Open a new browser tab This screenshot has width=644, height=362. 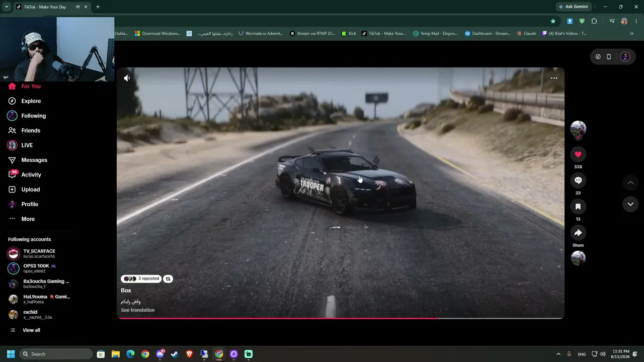(98, 7)
